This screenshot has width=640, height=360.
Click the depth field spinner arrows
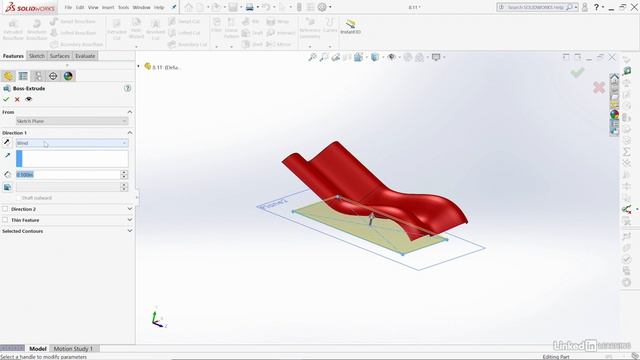click(124, 174)
